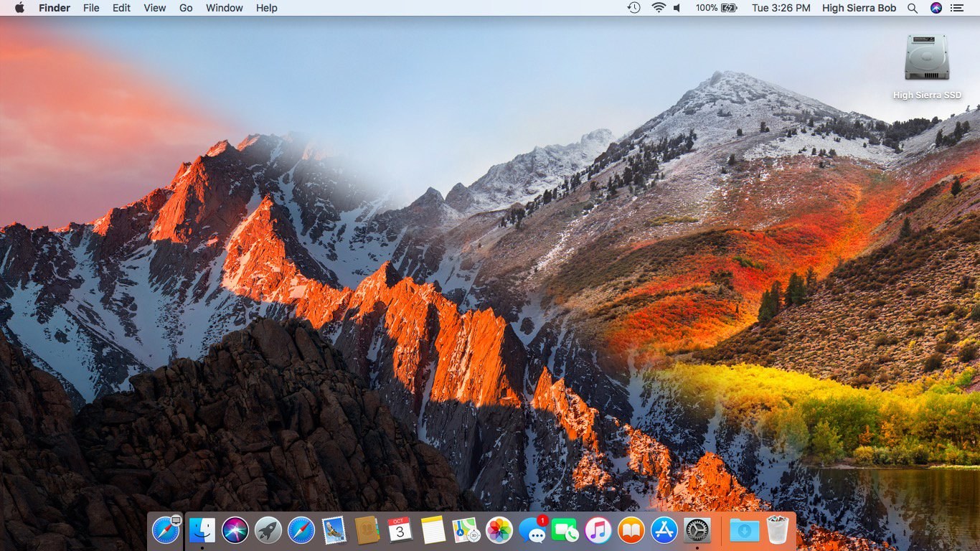Viewport: 980px width, 551px height.
Task: Launch Siri from the dock
Action: 235,531
